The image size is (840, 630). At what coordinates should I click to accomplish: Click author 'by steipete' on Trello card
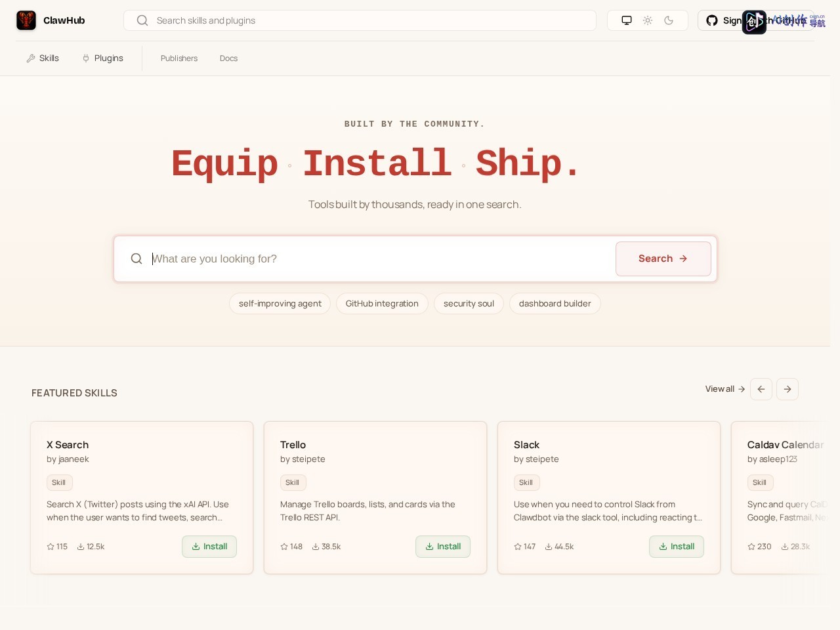click(303, 459)
